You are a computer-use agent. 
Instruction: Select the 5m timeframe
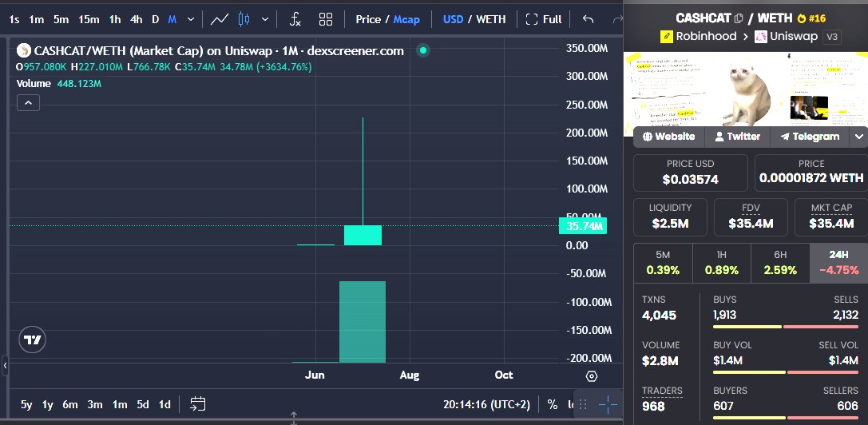coord(61,19)
